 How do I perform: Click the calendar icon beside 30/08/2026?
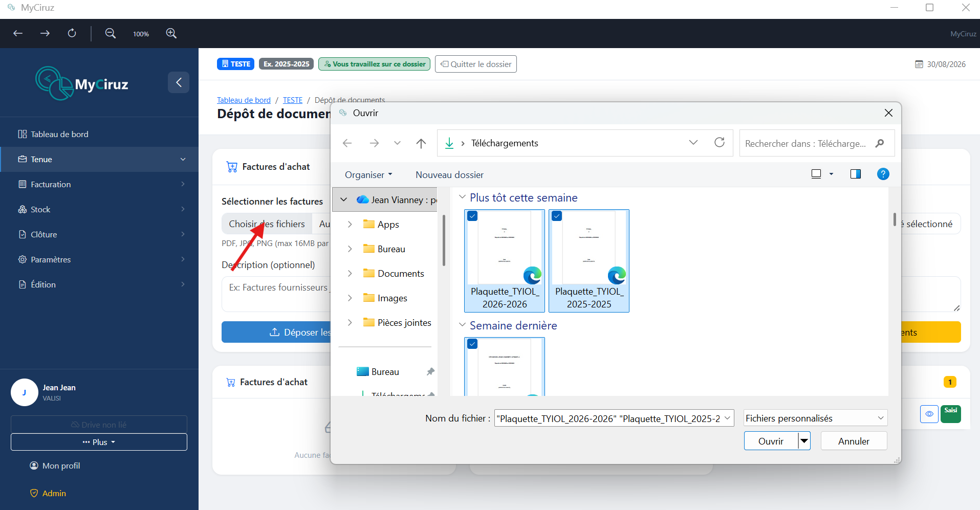coord(919,64)
